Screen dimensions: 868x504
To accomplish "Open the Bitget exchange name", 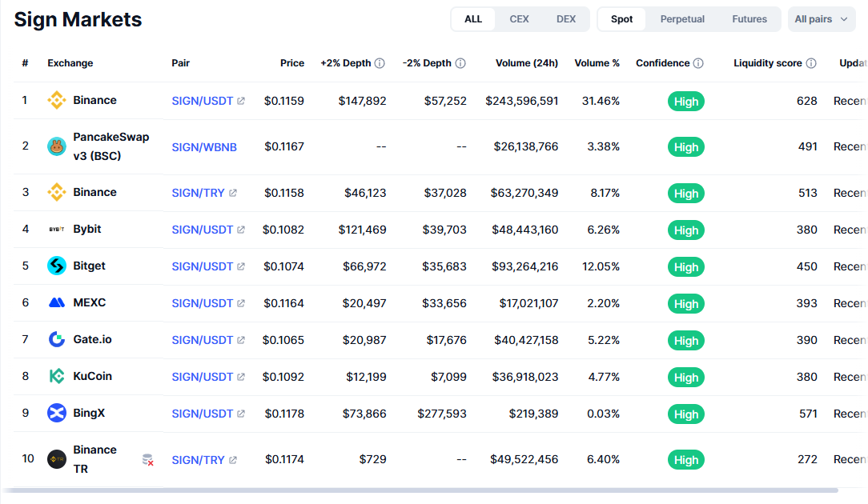I will (89, 266).
